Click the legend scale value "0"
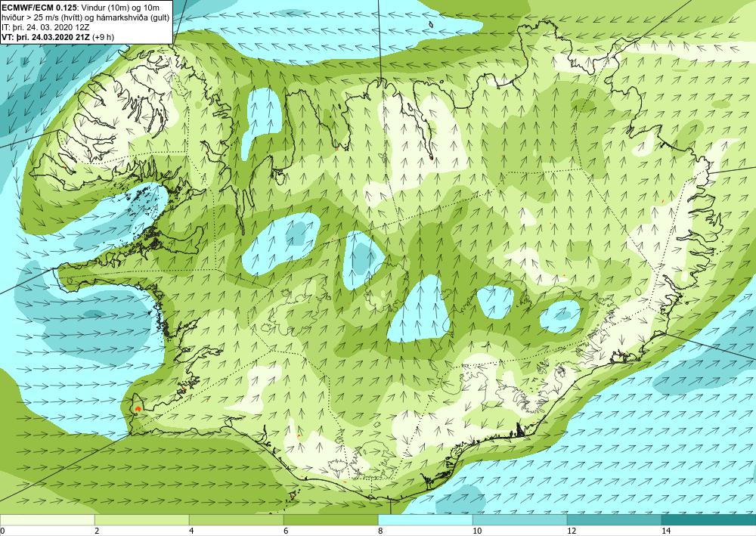 pyautogui.click(x=2, y=531)
